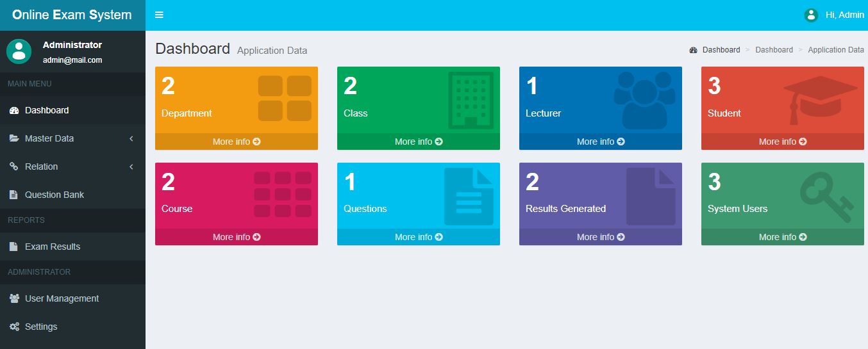Screen dimensions: 868x349
Task: Click the Class card building icon
Action: 471,100
